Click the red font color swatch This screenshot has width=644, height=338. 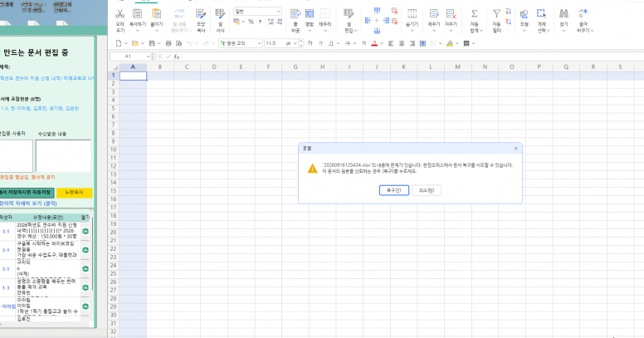tap(374, 43)
